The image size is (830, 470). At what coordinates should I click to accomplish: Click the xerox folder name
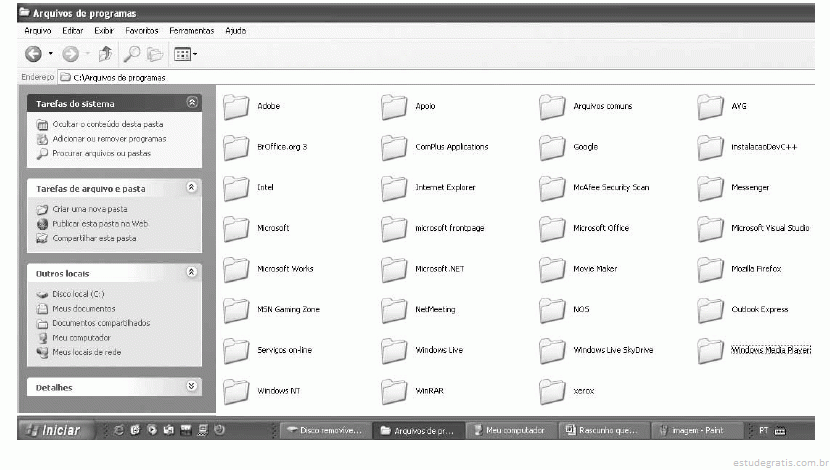(583, 391)
